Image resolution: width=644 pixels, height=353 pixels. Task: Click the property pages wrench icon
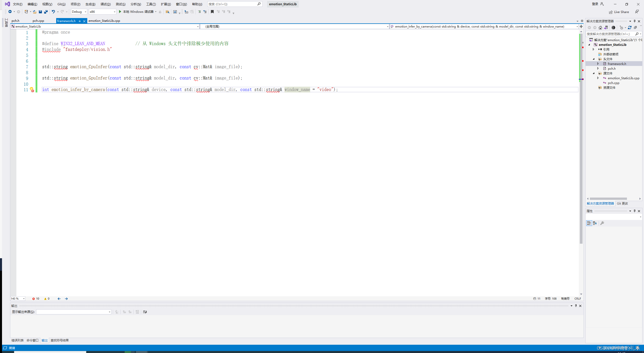[x=602, y=223]
